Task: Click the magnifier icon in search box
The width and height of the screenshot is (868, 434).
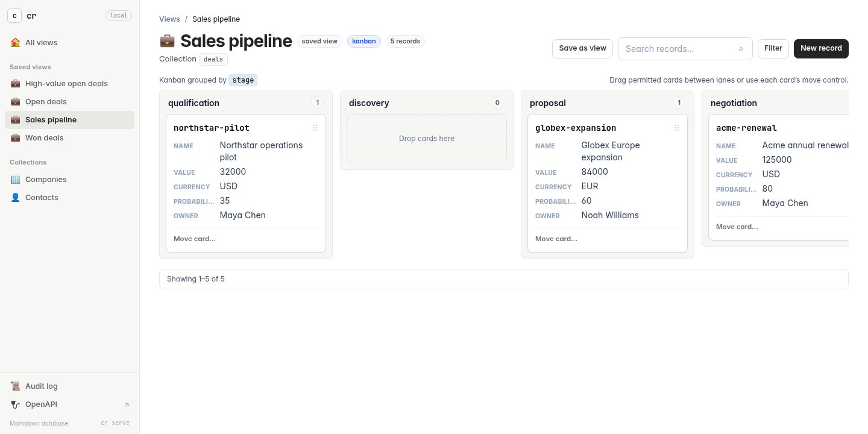Action: coord(741,49)
